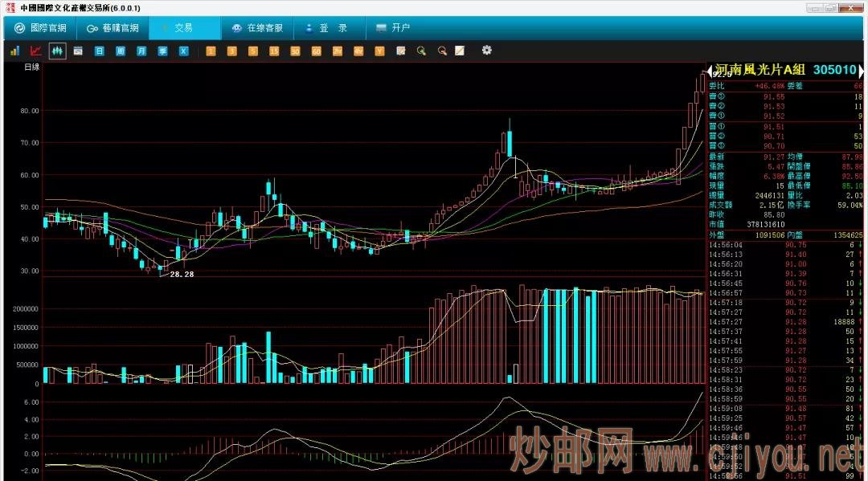Screen dimensions: 868x481
Task: Click the window-shaped toolbar icon before 日
Action: click(78, 51)
